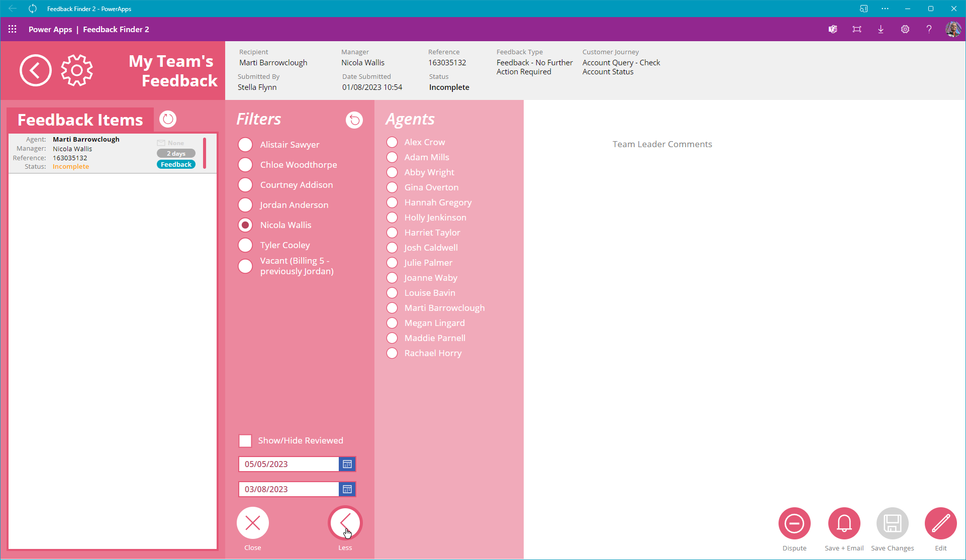Toggle Show/Hide Reviewed checkbox
966x560 pixels.
pos(245,441)
